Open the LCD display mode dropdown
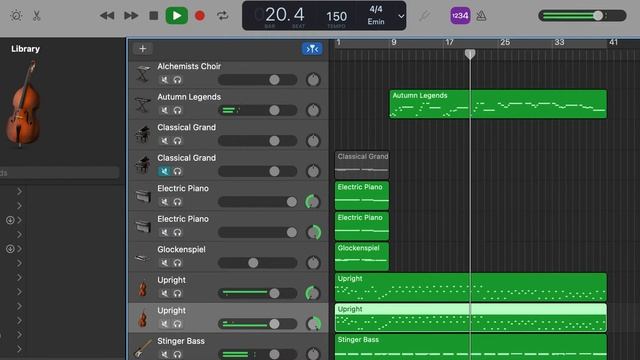 401,16
